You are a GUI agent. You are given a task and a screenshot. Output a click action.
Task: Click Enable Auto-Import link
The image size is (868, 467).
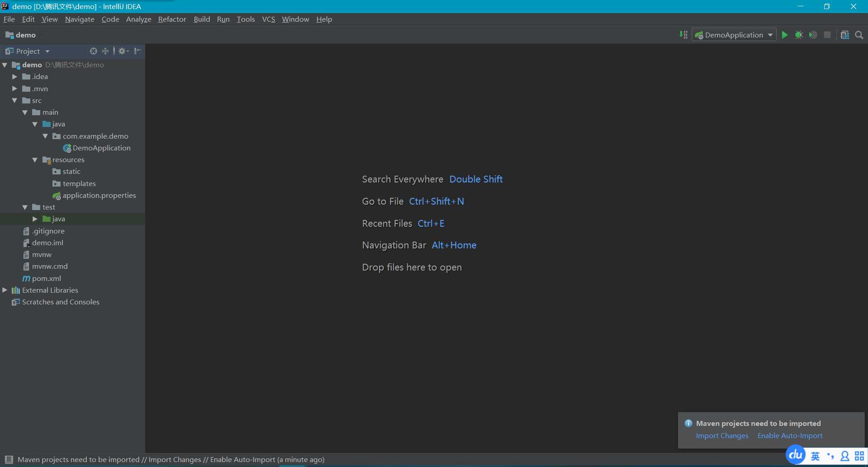tap(790, 435)
